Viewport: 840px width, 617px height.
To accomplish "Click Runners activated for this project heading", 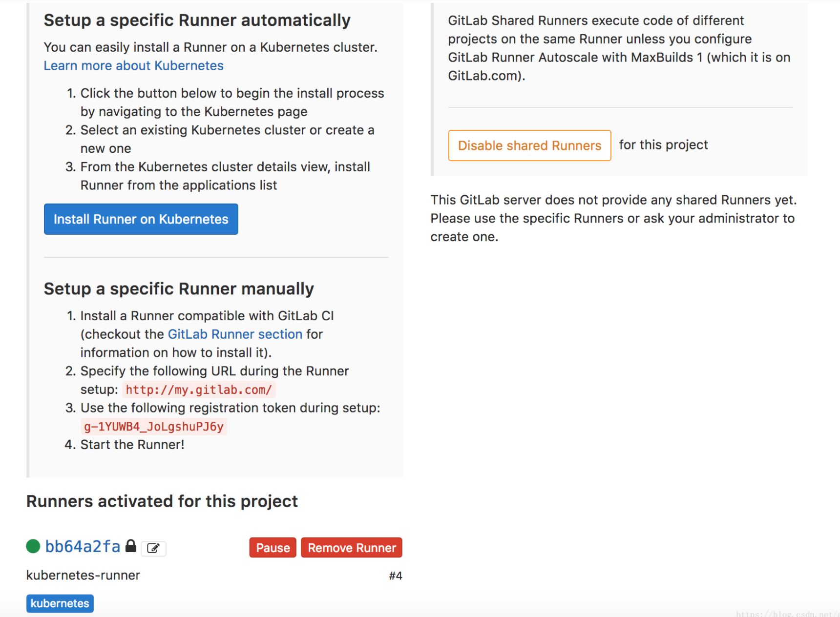I will coord(162,501).
